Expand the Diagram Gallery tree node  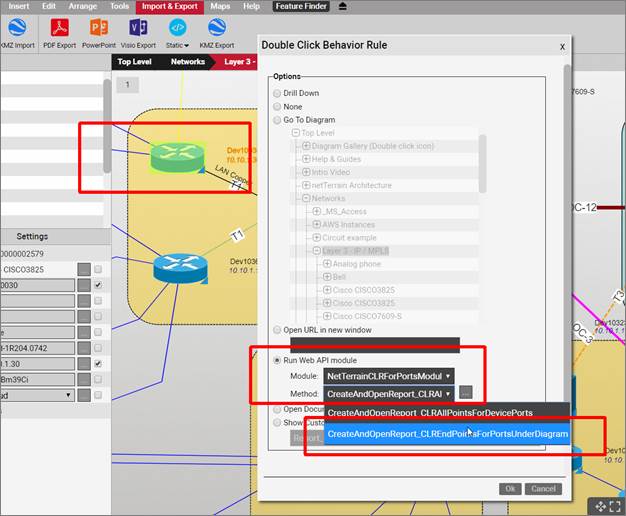[x=306, y=146]
